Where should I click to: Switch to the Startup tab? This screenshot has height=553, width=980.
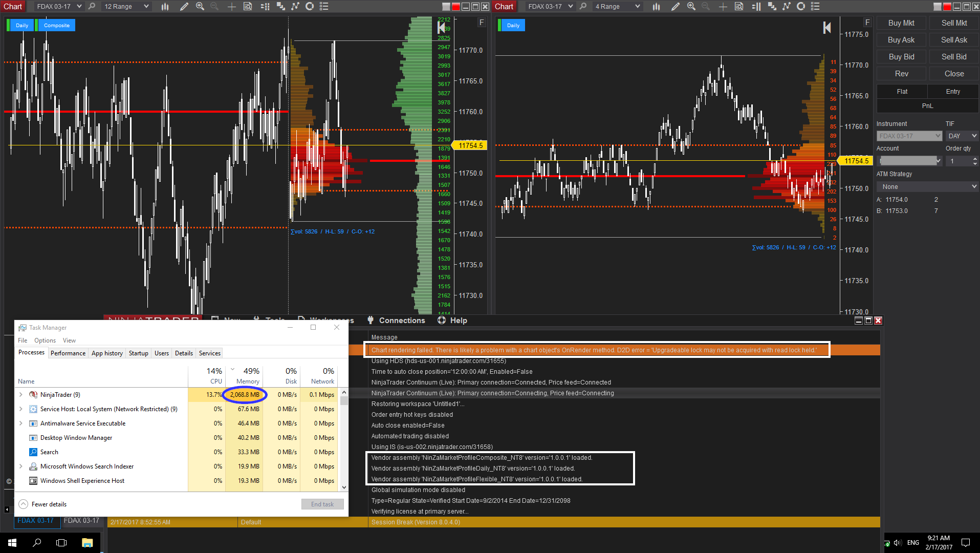click(x=138, y=353)
